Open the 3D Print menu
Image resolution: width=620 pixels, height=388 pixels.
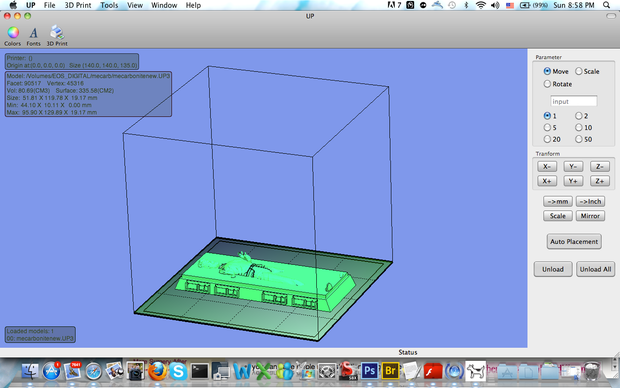[78, 5]
